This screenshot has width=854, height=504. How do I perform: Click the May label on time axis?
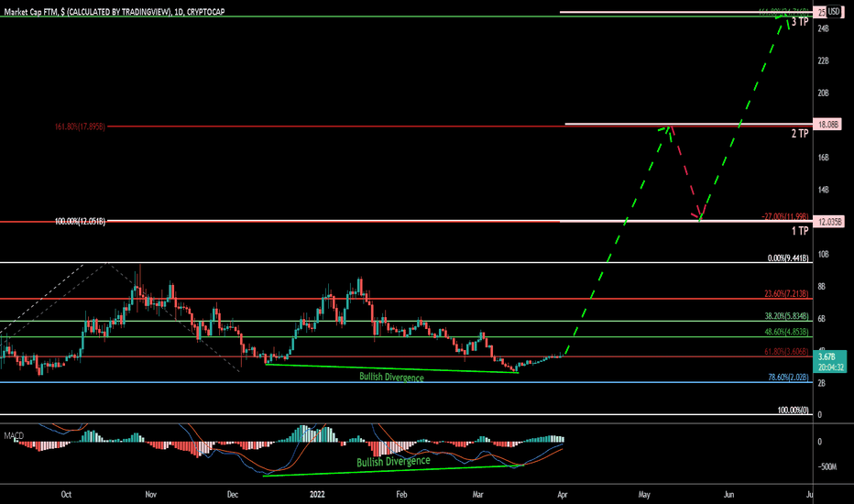(644, 495)
